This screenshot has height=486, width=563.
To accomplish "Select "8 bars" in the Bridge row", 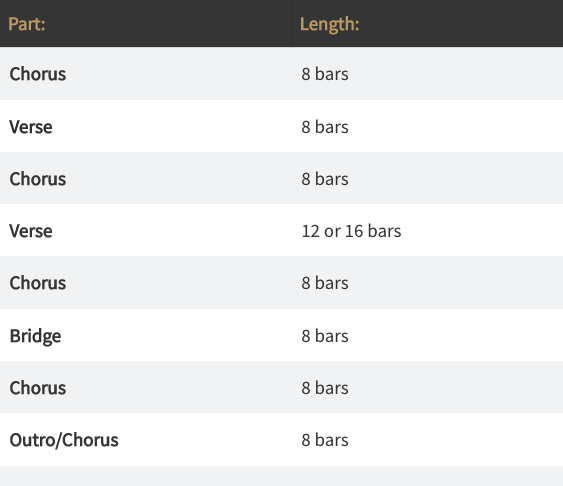I will tap(325, 336).
